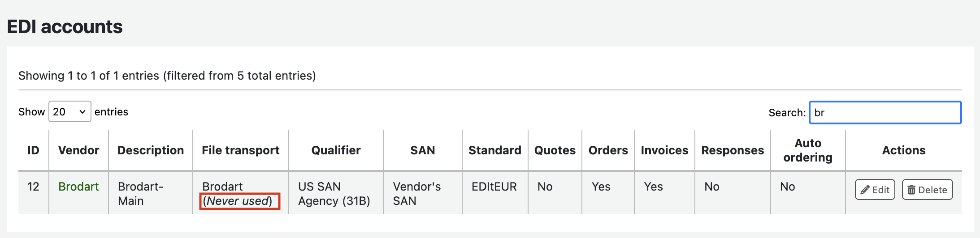Sort by Description column header

click(x=151, y=150)
